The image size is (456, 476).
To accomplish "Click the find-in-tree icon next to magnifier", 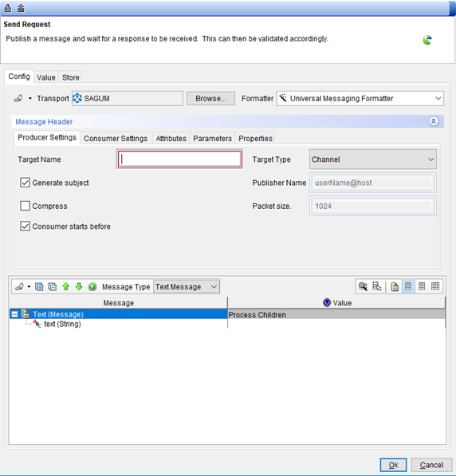I will [x=376, y=286].
